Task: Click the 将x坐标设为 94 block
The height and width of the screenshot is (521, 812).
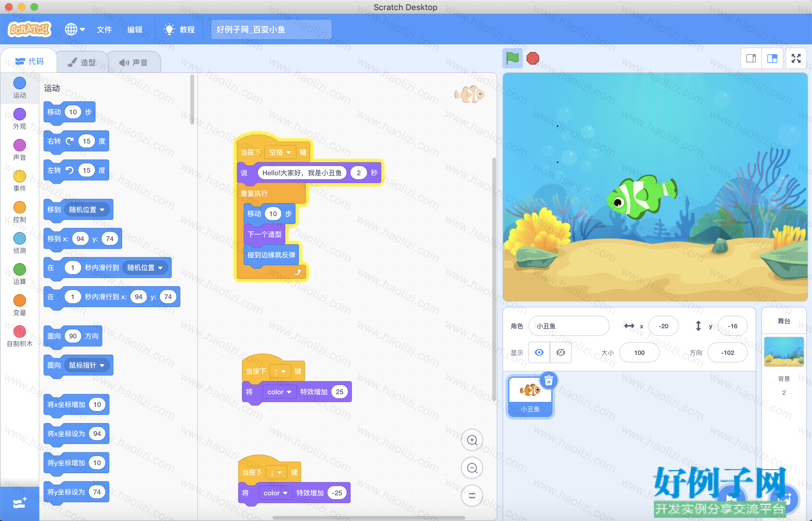Action: click(76, 434)
